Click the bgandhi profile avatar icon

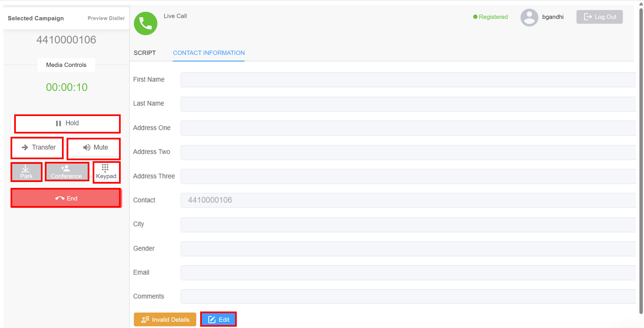coord(529,17)
